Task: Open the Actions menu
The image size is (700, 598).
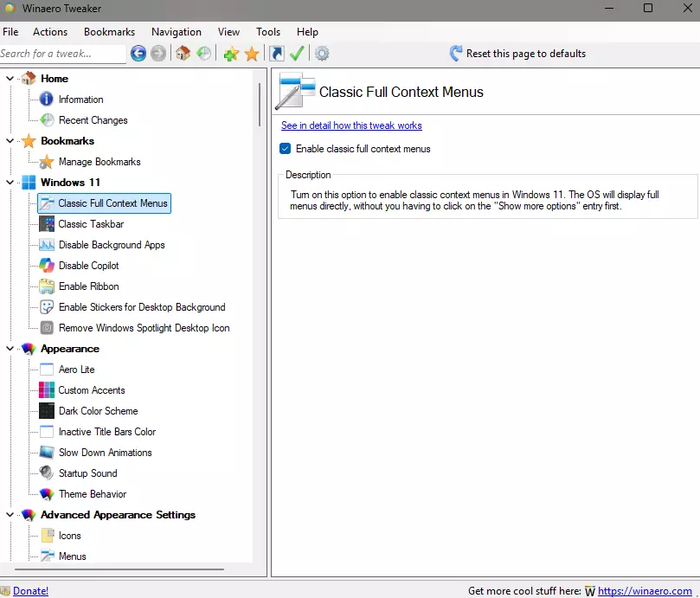Action: click(x=50, y=32)
